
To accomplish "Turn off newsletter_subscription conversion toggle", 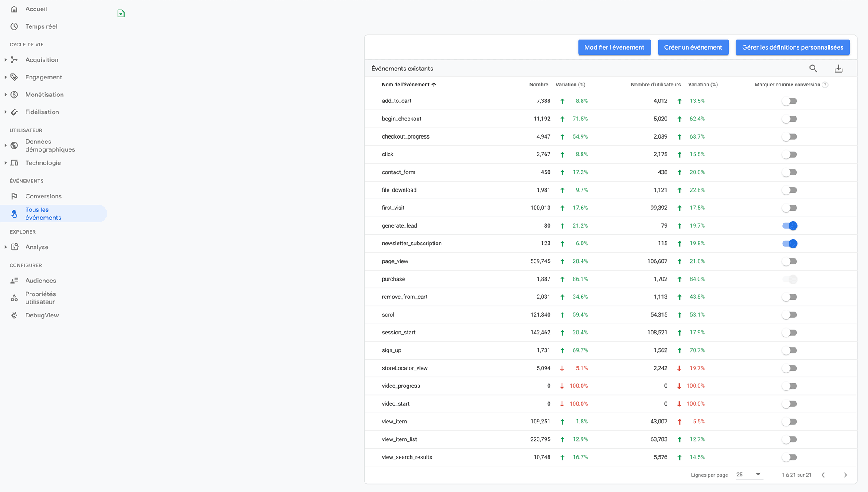I will (x=789, y=244).
